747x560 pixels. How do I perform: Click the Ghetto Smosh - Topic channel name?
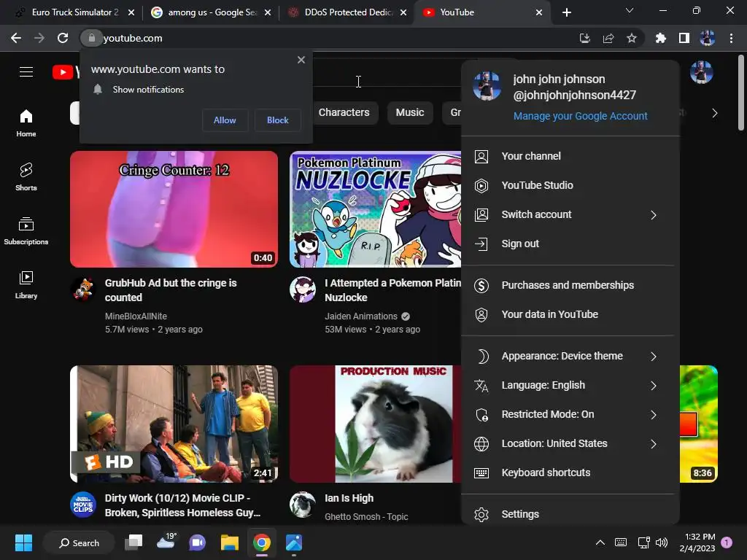pyautogui.click(x=366, y=517)
